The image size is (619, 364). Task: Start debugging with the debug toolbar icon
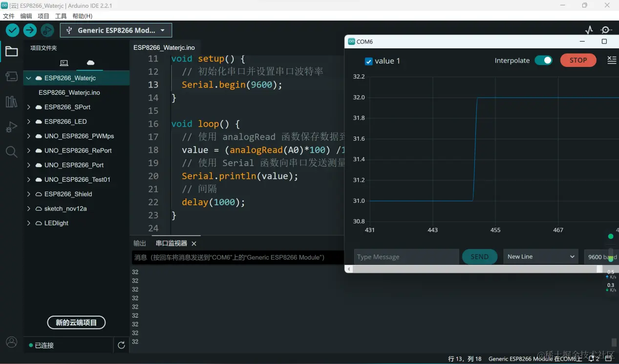47,30
